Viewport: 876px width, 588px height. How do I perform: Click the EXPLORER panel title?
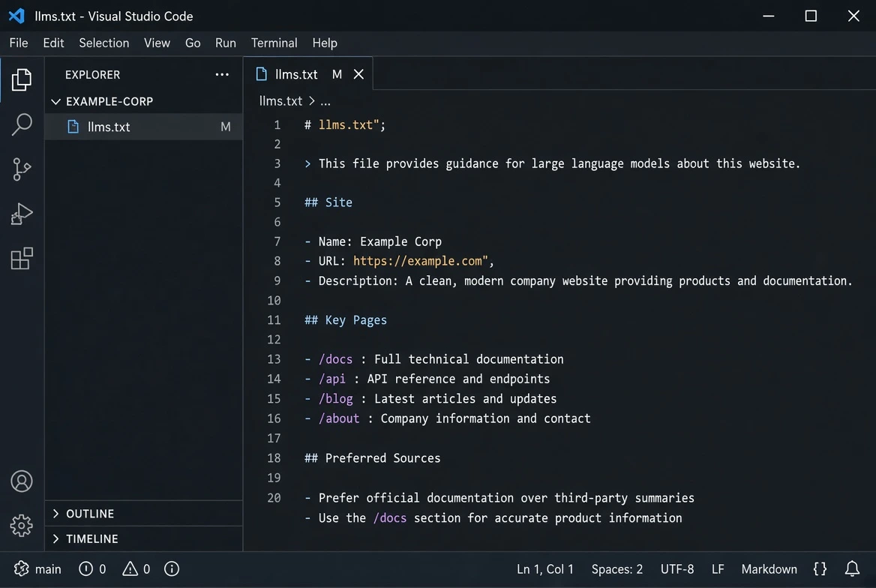pos(93,74)
